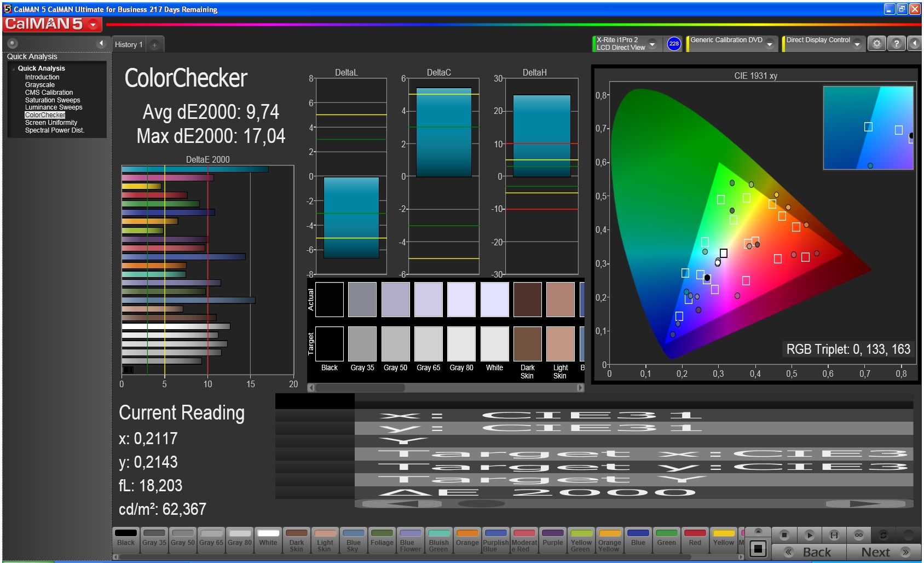Select the Blue Flower patch button
Image resolution: width=924 pixels, height=563 pixels.
coord(411,541)
